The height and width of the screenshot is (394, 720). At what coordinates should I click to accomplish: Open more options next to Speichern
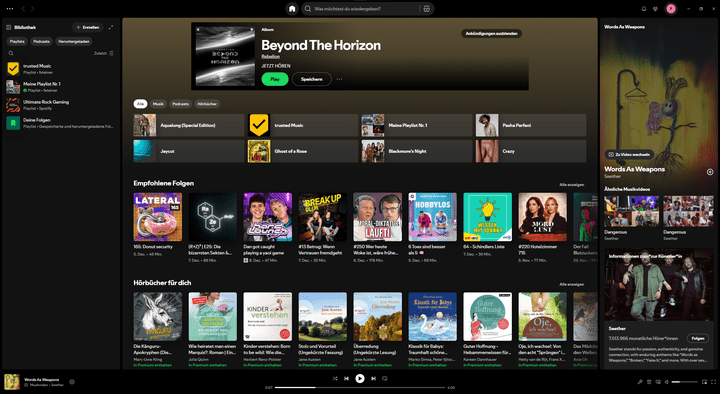pyautogui.click(x=339, y=79)
